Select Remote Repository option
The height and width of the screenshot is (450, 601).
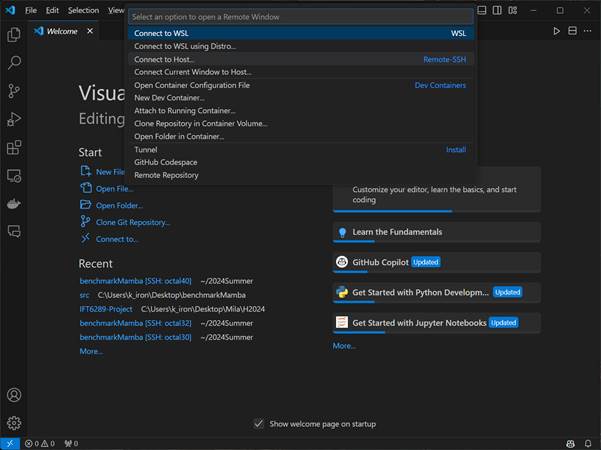click(x=301, y=175)
